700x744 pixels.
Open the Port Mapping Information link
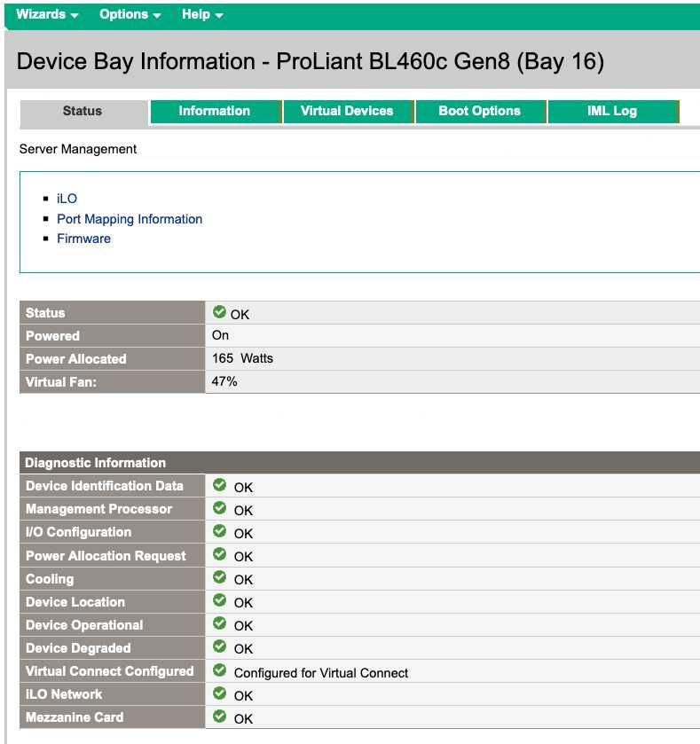pos(130,219)
